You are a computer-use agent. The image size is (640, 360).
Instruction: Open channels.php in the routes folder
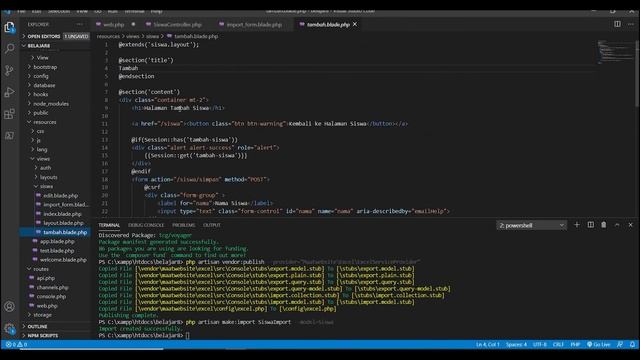52,287
